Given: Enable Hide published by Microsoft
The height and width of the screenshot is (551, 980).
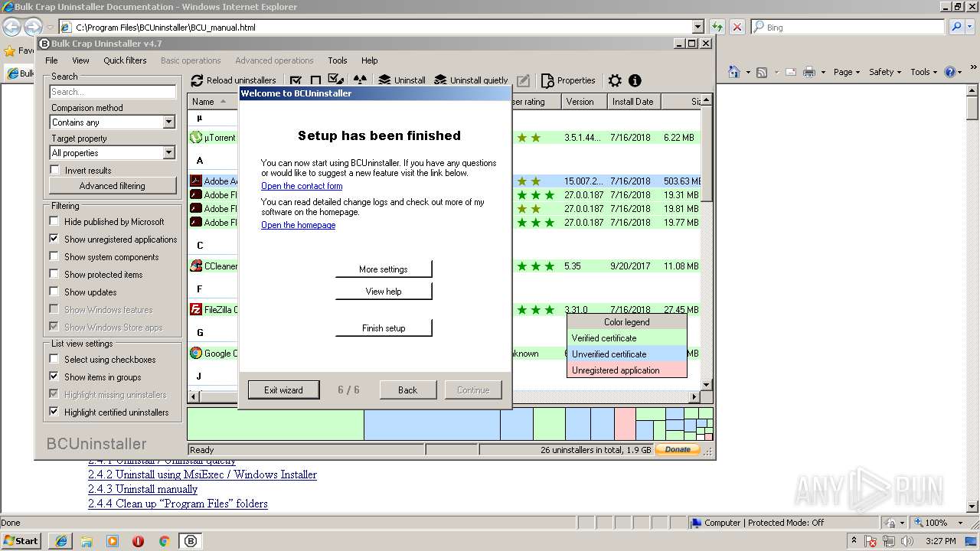Looking at the screenshot, I should point(54,221).
